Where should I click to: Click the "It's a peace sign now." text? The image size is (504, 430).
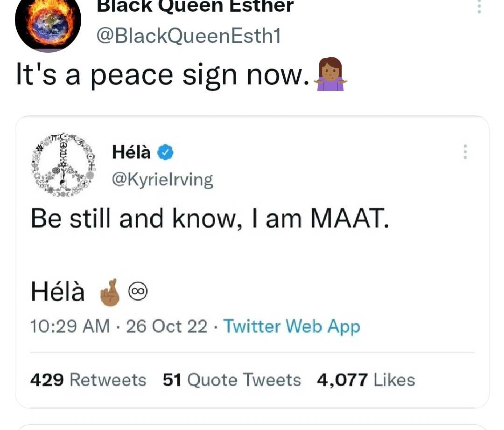pos(163,75)
